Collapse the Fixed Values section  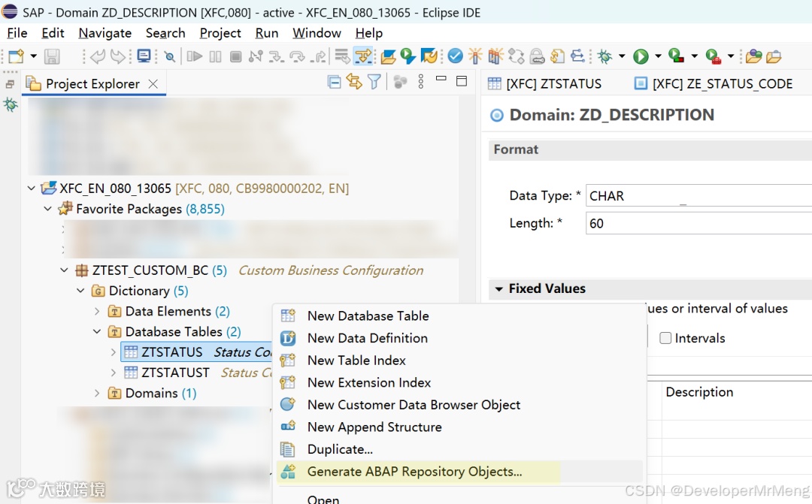[x=499, y=288]
